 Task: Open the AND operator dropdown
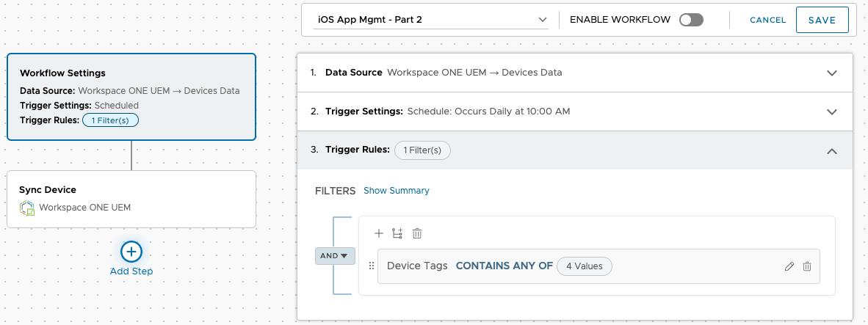(x=335, y=256)
